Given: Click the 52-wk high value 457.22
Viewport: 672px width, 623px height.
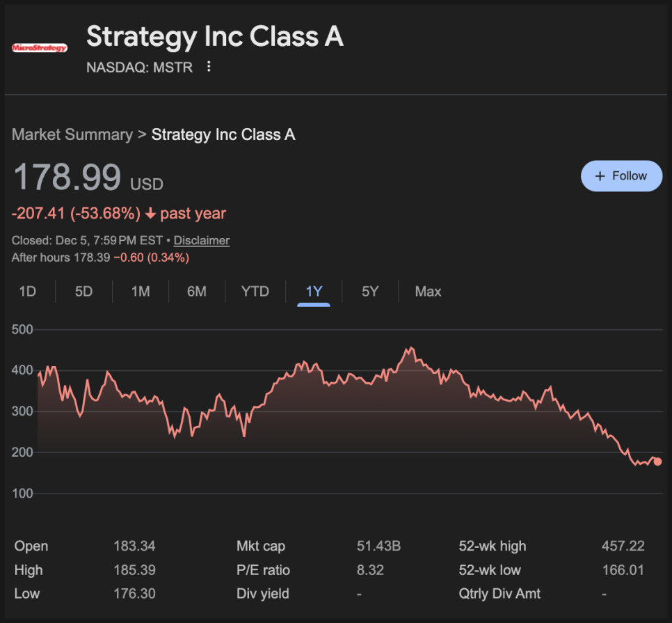Looking at the screenshot, I should pyautogui.click(x=623, y=546).
